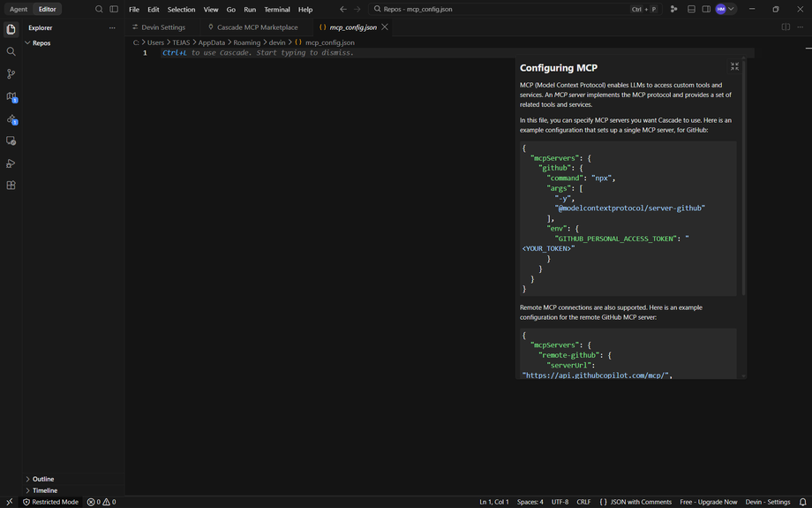This screenshot has height=508, width=812.
Task: Expand the Timeline section
Action: pos(73,490)
